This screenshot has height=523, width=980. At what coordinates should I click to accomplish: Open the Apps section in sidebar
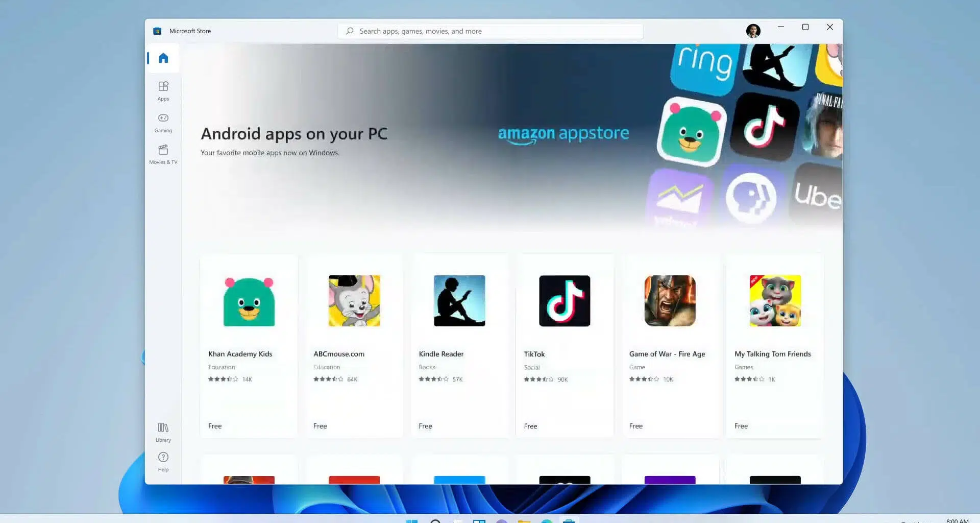tap(163, 91)
